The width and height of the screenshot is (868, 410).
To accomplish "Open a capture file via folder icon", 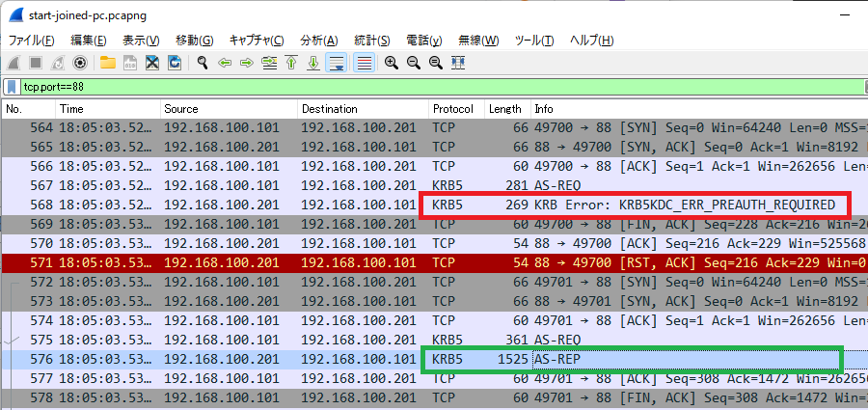I will coord(107,63).
